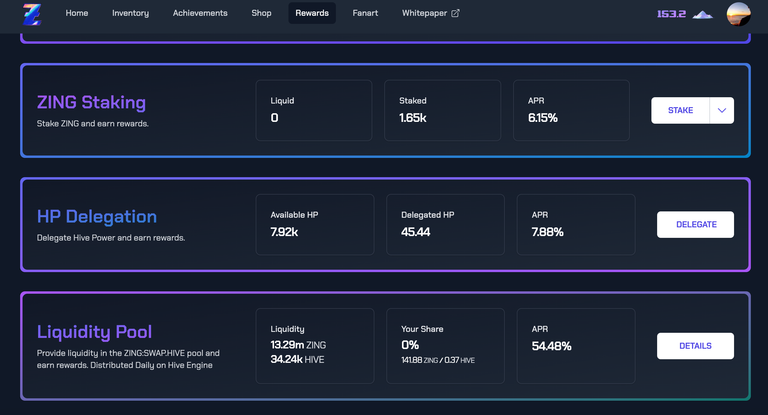Screen dimensions: 768x415
Task: Click 'Delegate Hive Power and earn rewards.' text
Action: (x=111, y=238)
